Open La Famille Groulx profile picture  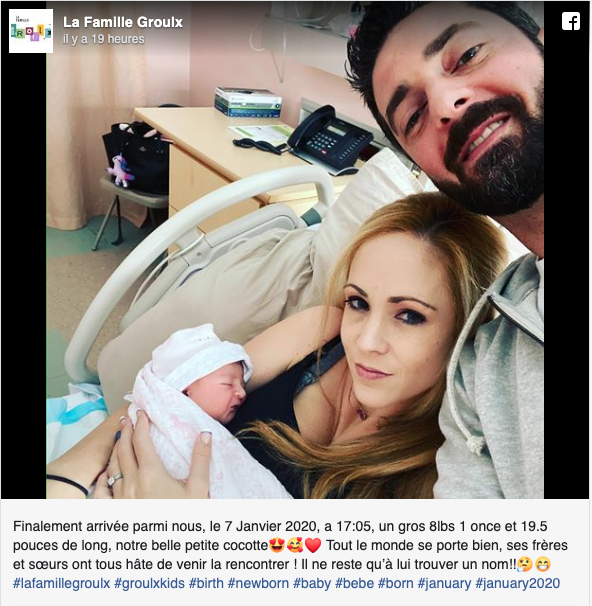(31, 31)
